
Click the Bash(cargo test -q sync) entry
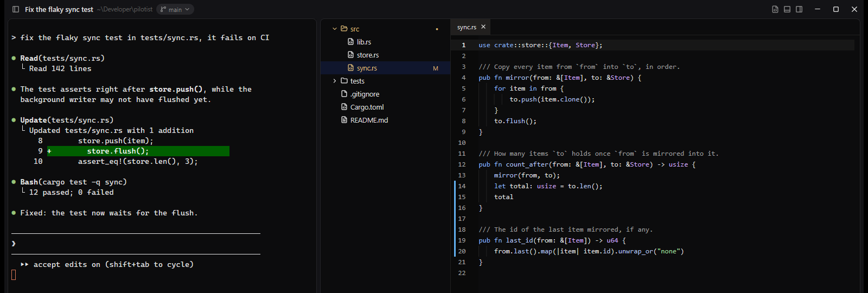click(73, 182)
